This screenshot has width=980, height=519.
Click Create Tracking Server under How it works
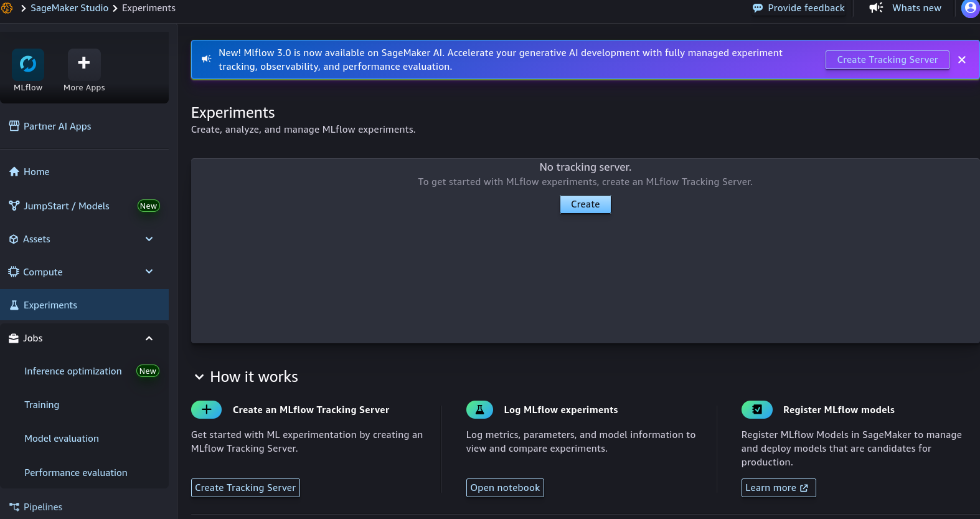[245, 488]
